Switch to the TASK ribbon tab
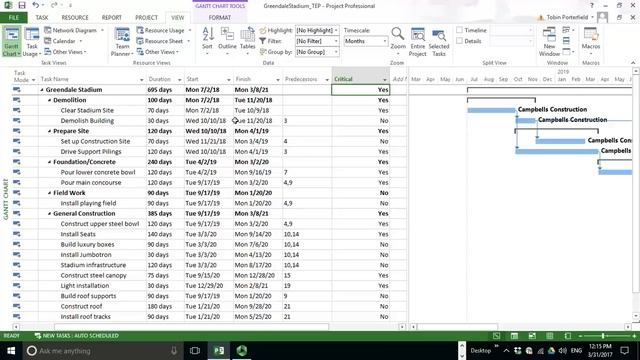The height and width of the screenshot is (360, 640). [42, 18]
